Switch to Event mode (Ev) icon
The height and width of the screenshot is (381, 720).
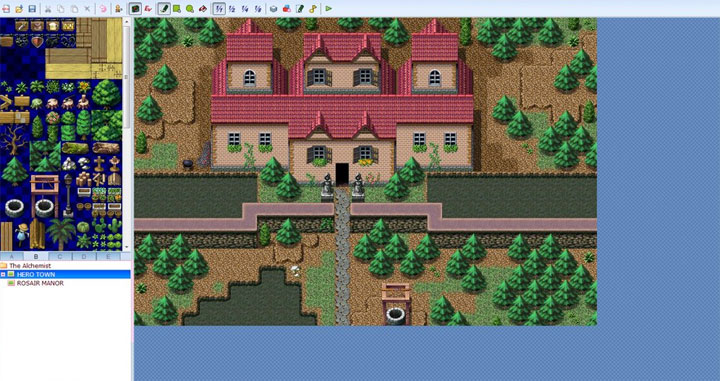[148, 9]
